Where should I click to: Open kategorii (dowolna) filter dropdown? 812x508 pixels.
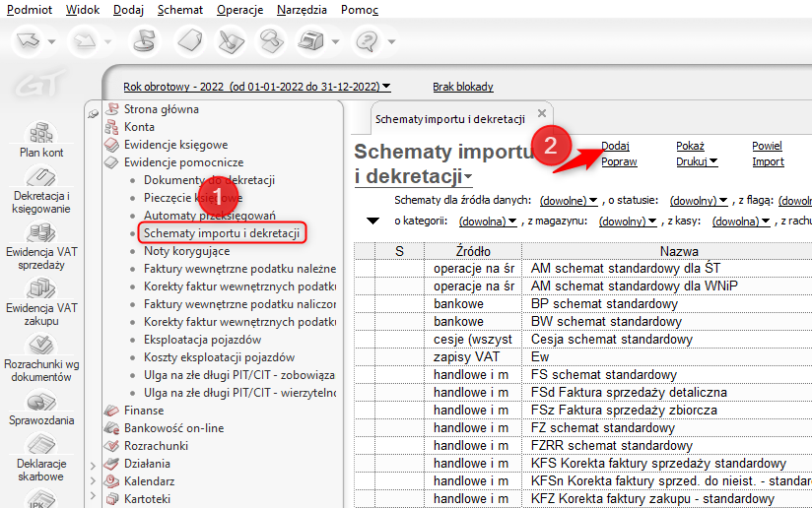(x=488, y=222)
